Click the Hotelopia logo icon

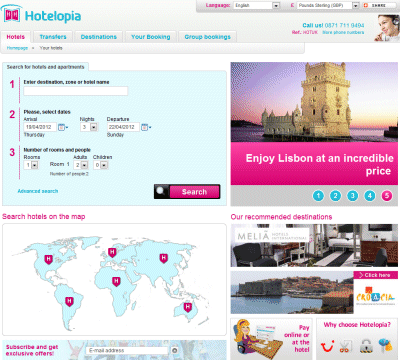(11, 15)
